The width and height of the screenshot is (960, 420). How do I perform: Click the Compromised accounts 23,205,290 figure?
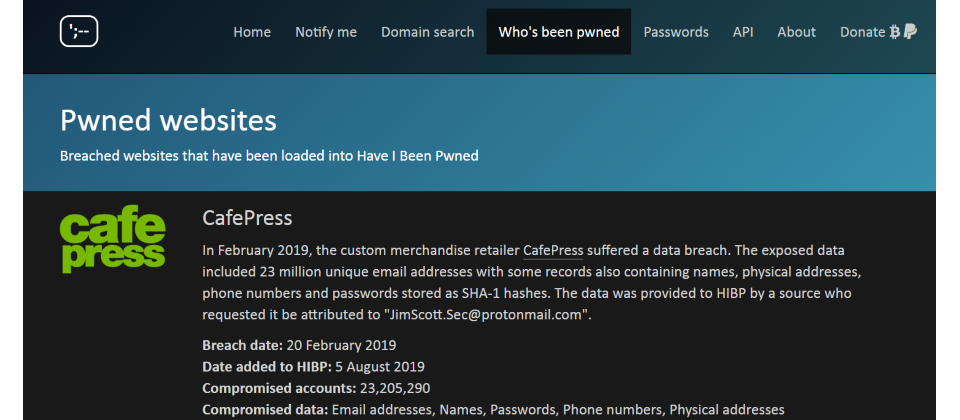394,388
